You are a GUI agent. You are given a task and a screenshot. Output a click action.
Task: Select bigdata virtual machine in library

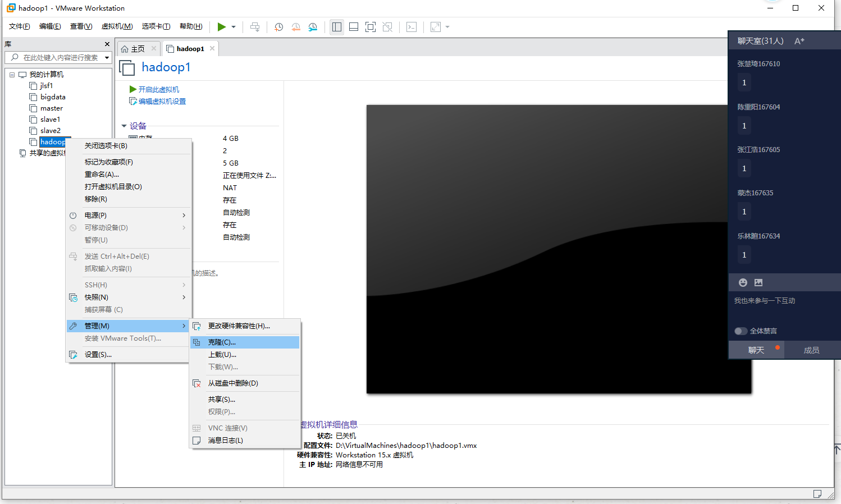pyautogui.click(x=53, y=97)
